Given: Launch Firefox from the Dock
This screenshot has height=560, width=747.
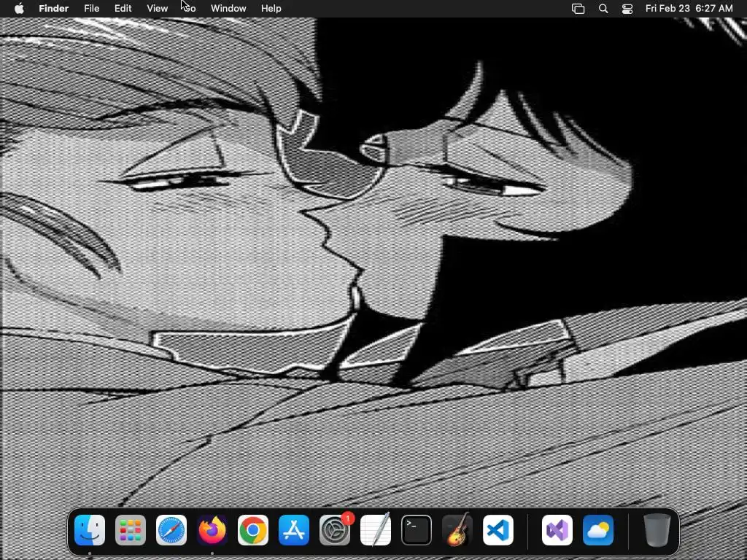Looking at the screenshot, I should 212,530.
